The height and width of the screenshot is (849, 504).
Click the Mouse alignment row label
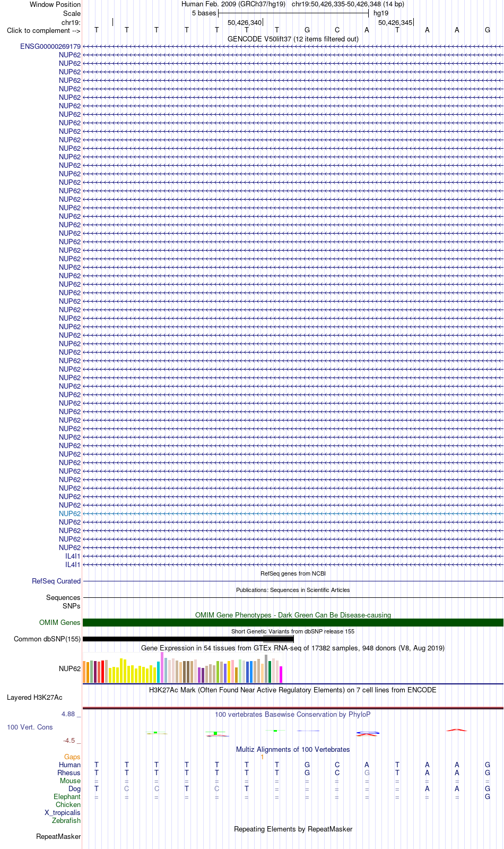pos(71,781)
